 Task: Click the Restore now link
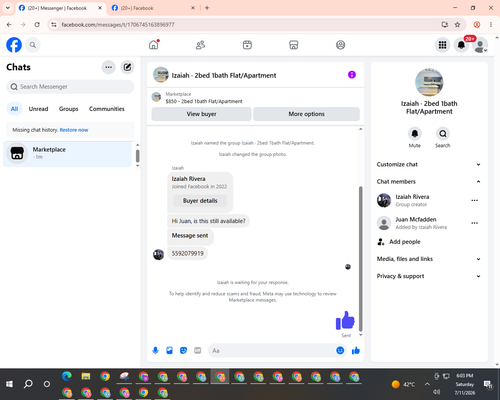click(74, 130)
